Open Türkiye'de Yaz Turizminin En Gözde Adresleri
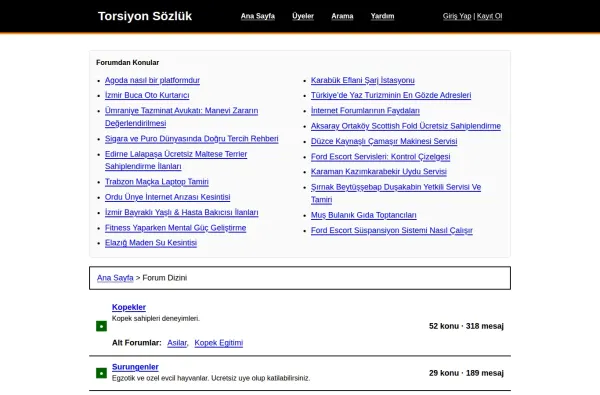600x395 pixels. coord(391,95)
